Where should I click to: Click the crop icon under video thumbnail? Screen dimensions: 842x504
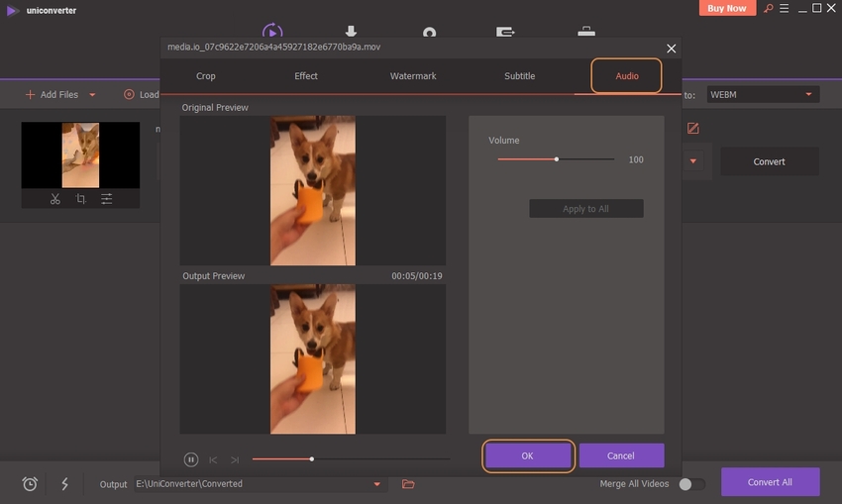tap(80, 199)
